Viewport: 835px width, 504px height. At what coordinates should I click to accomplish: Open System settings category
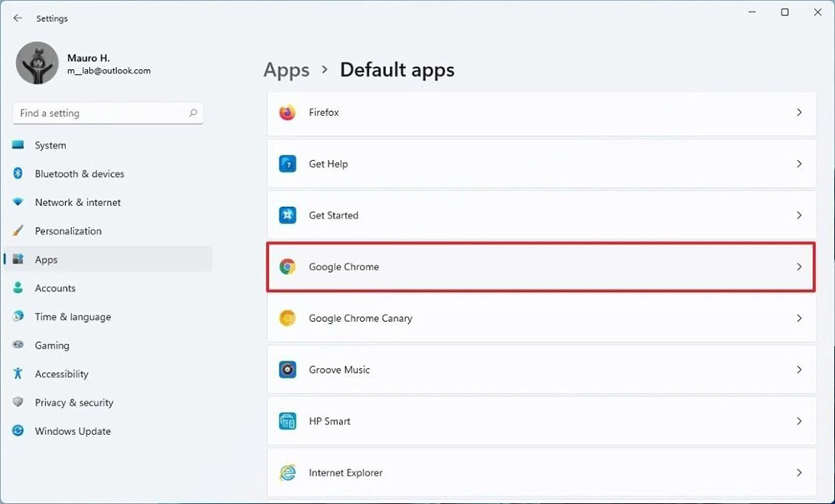click(108, 144)
